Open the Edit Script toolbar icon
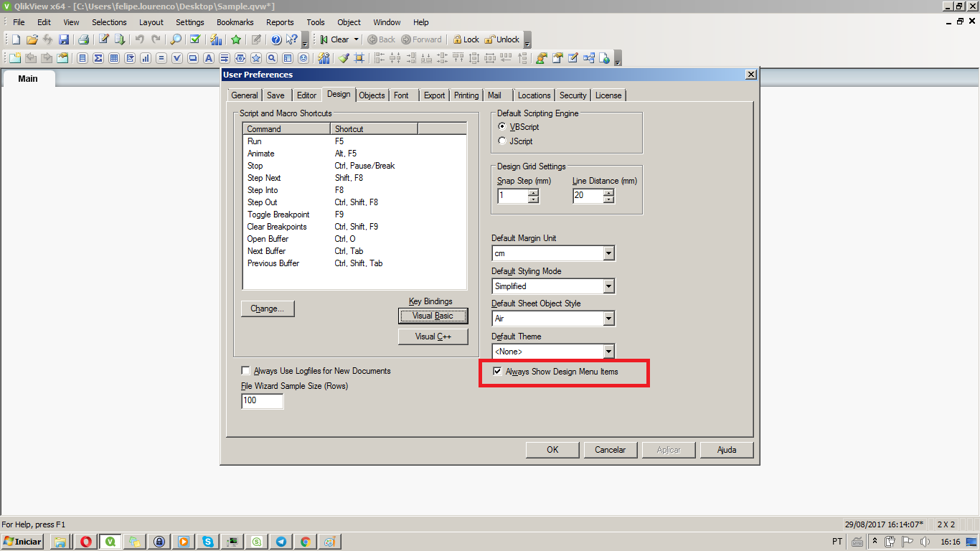Viewport: 980px width, 551px height. [x=103, y=39]
